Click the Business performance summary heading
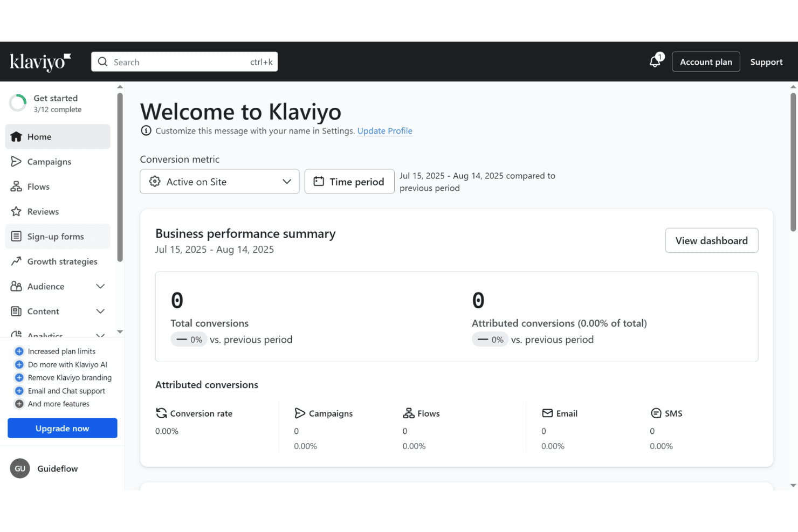This screenshot has height=532, width=798. pos(245,234)
